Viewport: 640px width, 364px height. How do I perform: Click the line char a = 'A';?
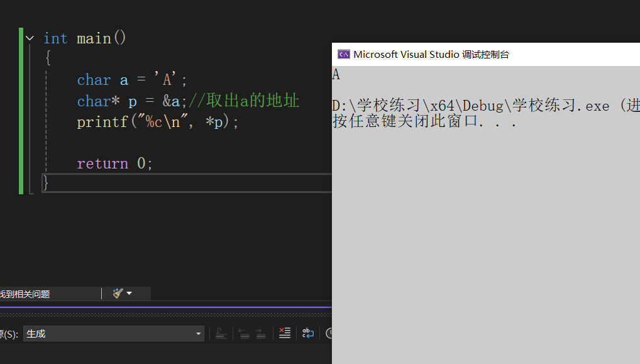(x=132, y=79)
